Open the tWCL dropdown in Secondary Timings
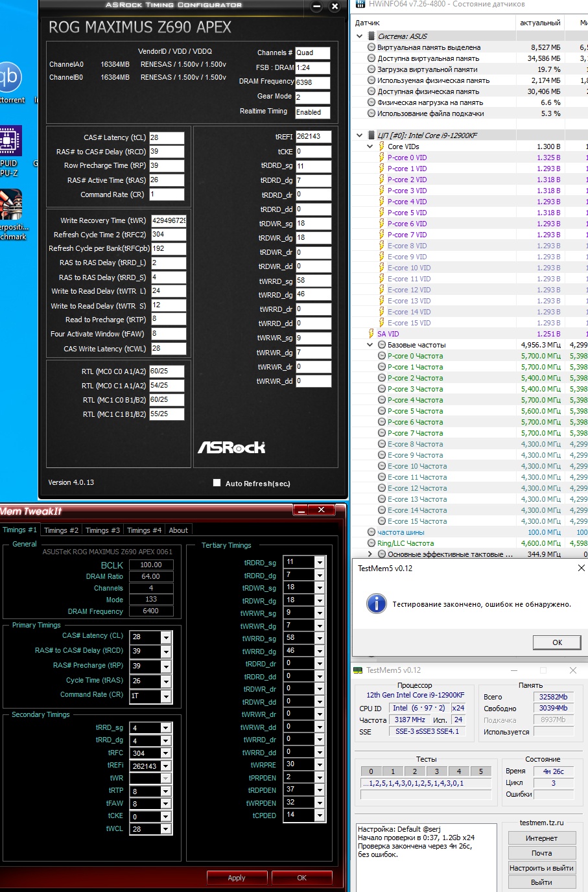The height and width of the screenshot is (892, 588). 166,829
